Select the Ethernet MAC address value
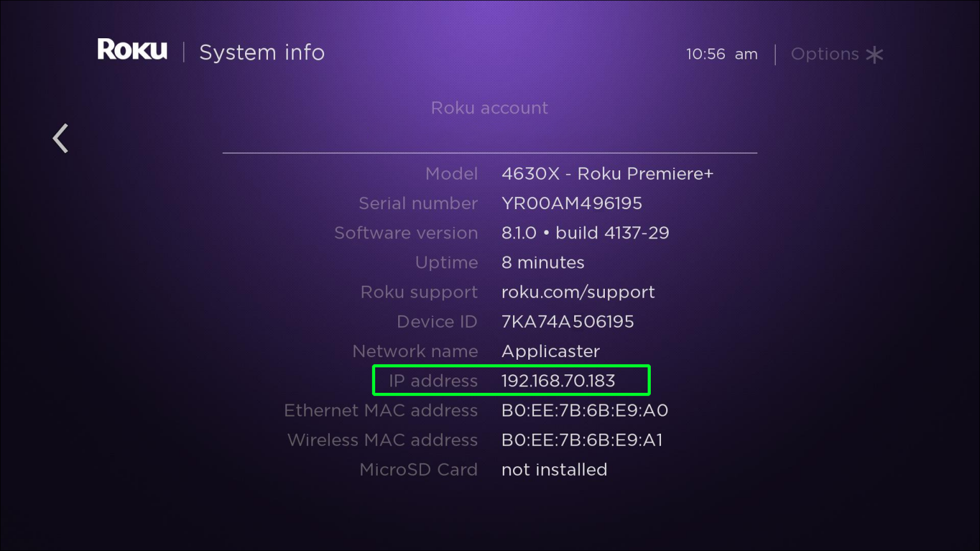 [584, 410]
